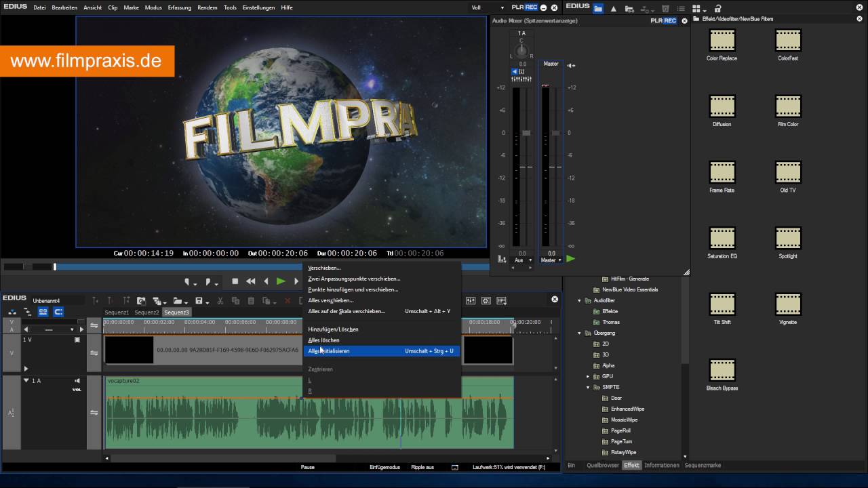Choose 'Alles auf der Skala verschieben...'

pyautogui.click(x=347, y=311)
